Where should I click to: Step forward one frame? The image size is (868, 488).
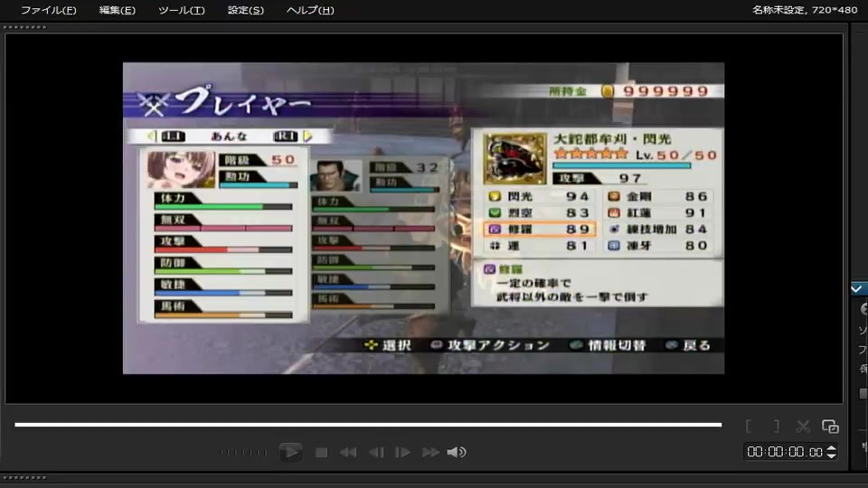coord(402,453)
